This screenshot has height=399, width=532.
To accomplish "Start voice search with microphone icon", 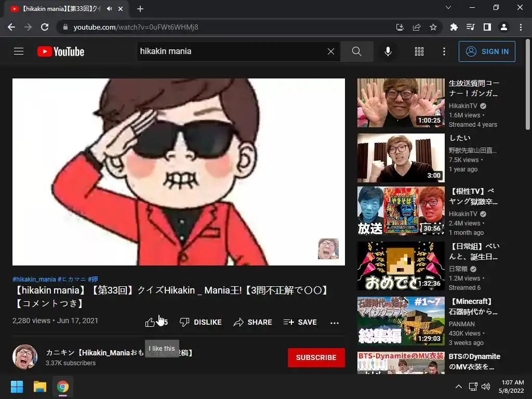I will [388, 51].
